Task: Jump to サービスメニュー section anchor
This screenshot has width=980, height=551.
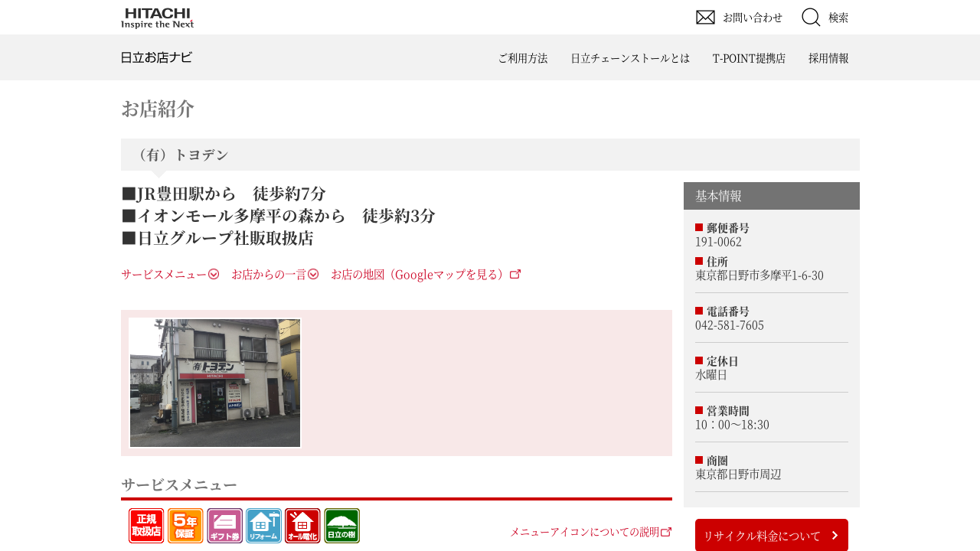Action: pyautogui.click(x=170, y=274)
